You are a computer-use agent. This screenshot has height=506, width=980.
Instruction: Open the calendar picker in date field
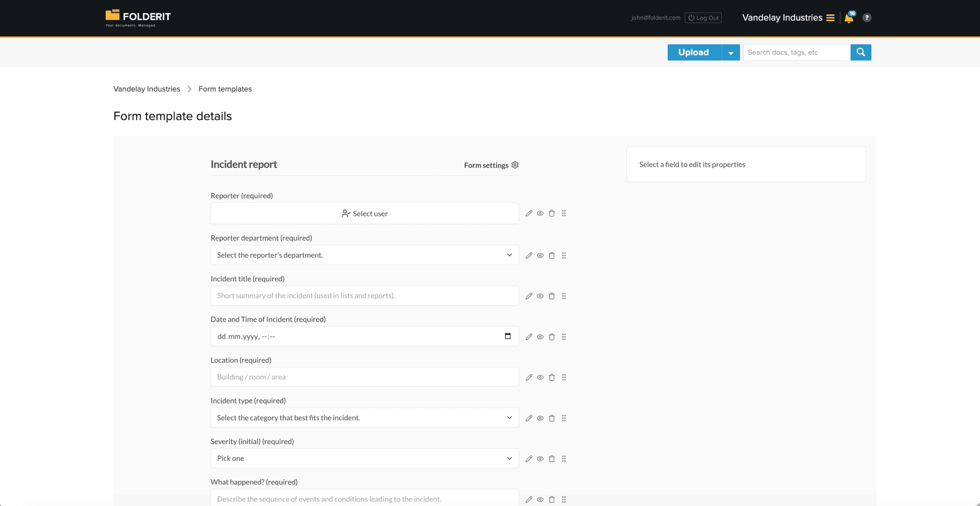(x=508, y=336)
